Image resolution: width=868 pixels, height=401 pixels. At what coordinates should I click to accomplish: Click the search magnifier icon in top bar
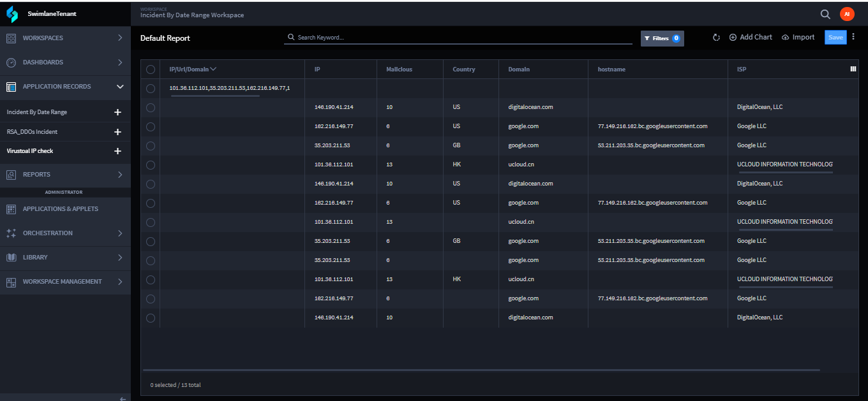tap(825, 14)
